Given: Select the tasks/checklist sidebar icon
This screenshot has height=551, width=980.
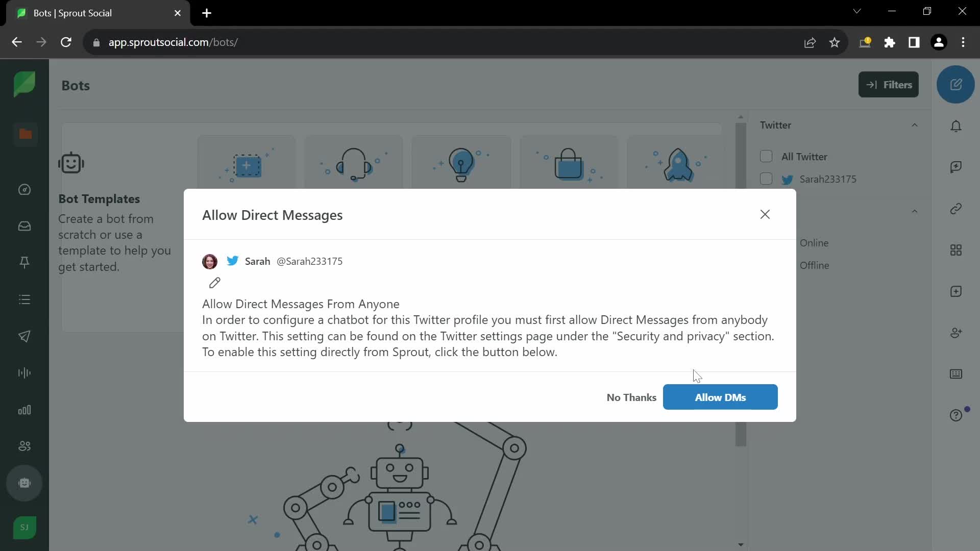Looking at the screenshot, I should [24, 299].
